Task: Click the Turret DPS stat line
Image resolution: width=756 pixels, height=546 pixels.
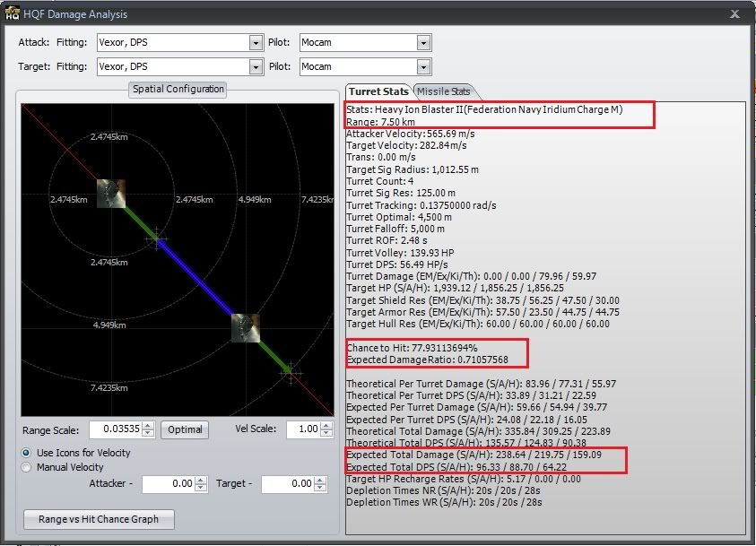Action: tap(396, 264)
